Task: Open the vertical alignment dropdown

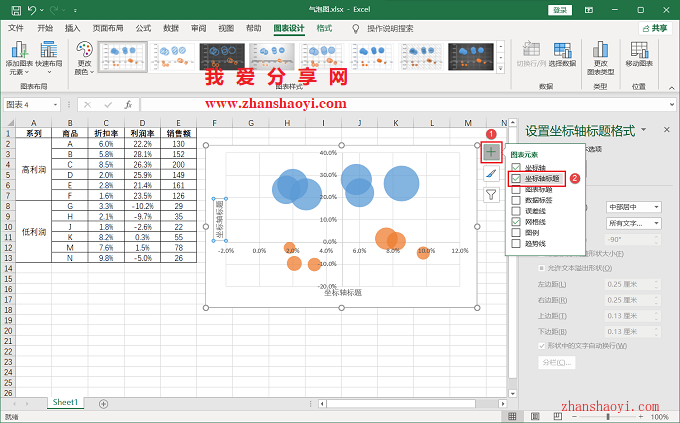Action: [634, 207]
